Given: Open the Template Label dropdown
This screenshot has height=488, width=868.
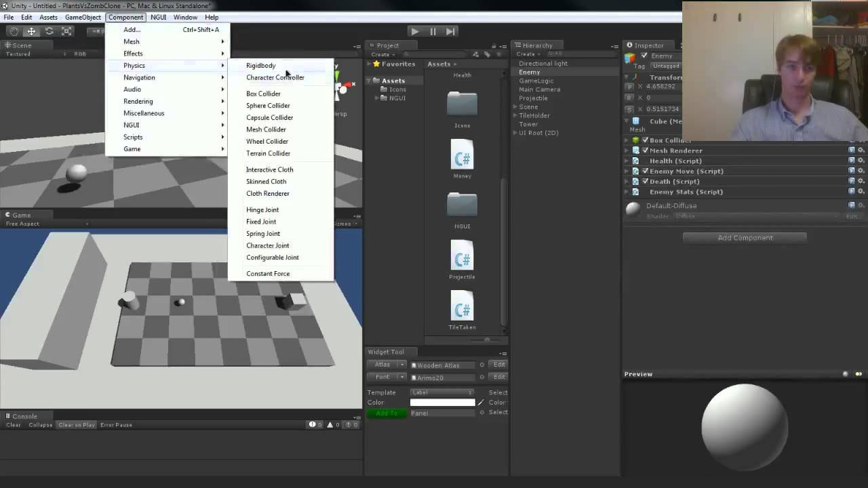Looking at the screenshot, I should coord(442,392).
